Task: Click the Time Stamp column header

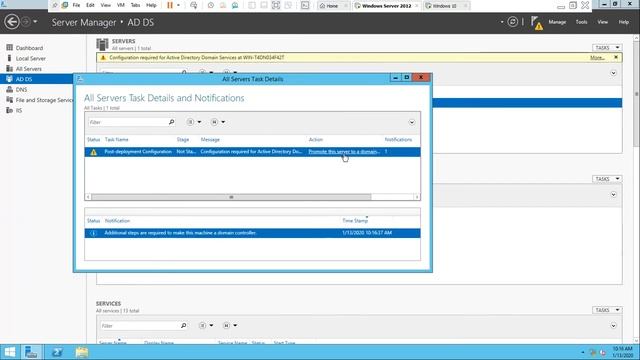Action: (355, 221)
